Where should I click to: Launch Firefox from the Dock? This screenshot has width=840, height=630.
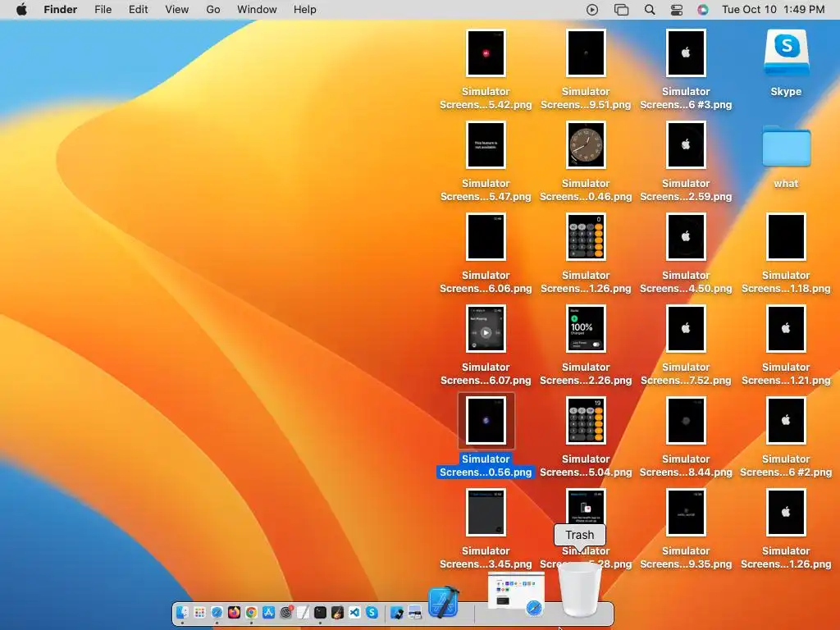[x=234, y=612]
